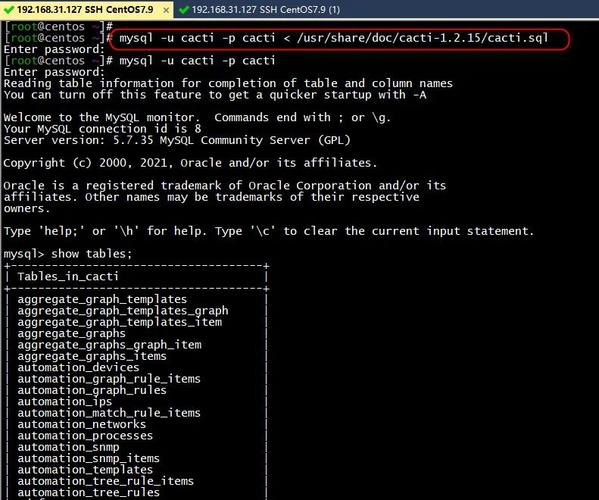Click the 'aggregate_graphs' row
This screenshot has height=500, width=599.
click(x=71, y=333)
